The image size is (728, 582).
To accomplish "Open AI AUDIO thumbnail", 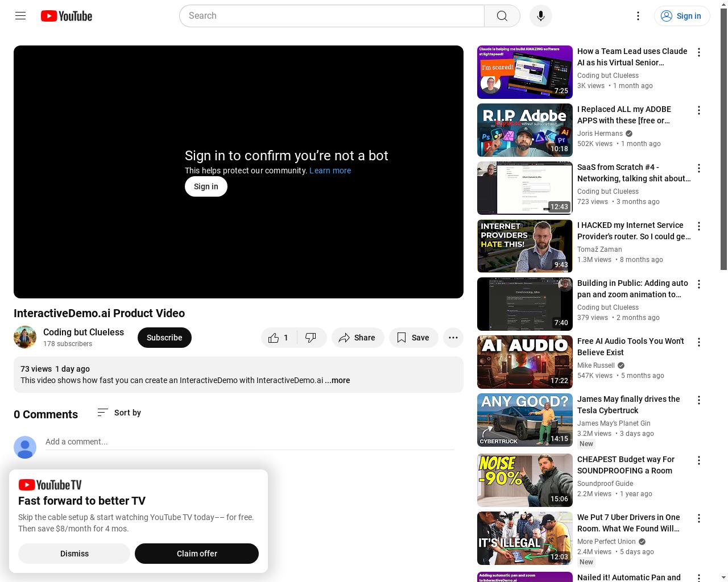I will (525, 362).
